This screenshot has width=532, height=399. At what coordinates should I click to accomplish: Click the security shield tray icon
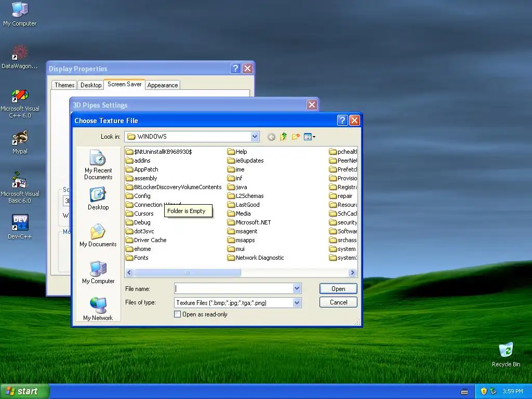tap(484, 391)
